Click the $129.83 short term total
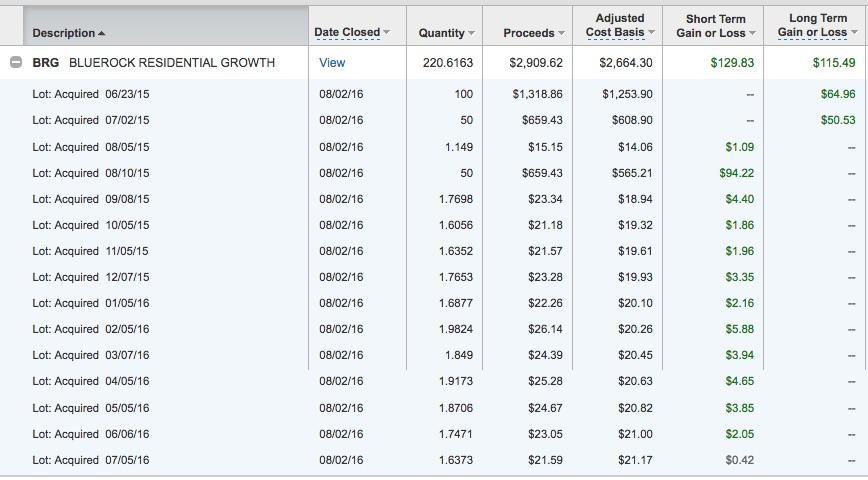Image resolution: width=868 pixels, height=480 pixels. (x=732, y=63)
